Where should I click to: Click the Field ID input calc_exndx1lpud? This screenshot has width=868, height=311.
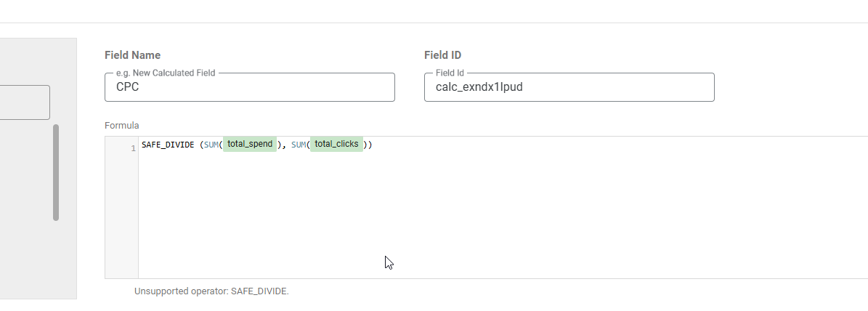coord(569,87)
